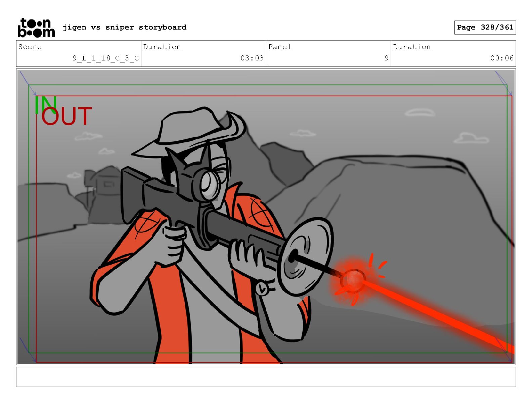Select the scene name "9_L_1_18_C_3_C"

pos(105,58)
